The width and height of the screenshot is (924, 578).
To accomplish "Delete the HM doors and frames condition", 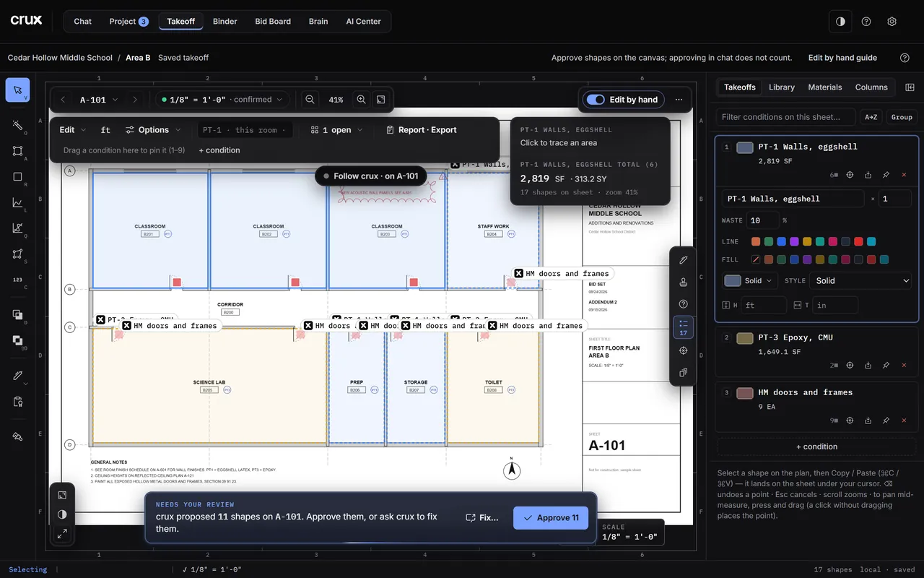I will click(904, 420).
